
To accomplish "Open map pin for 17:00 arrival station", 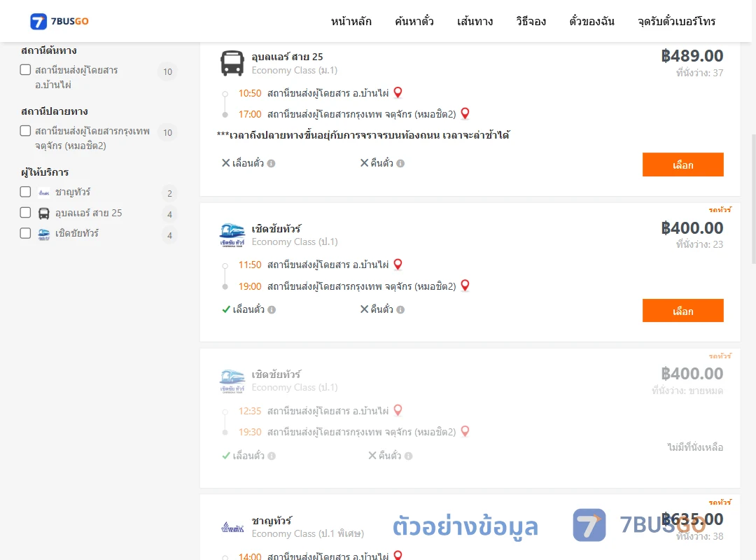I will point(465,113).
